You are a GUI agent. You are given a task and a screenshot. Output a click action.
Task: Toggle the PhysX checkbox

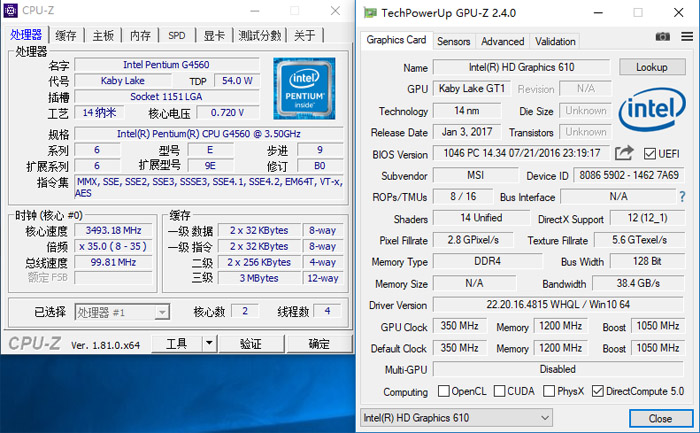(549, 391)
